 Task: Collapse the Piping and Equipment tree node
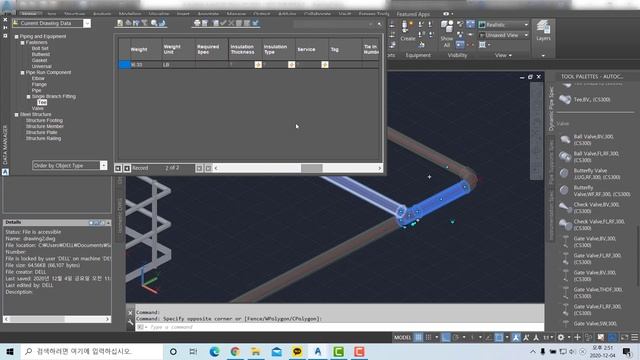point(17,36)
